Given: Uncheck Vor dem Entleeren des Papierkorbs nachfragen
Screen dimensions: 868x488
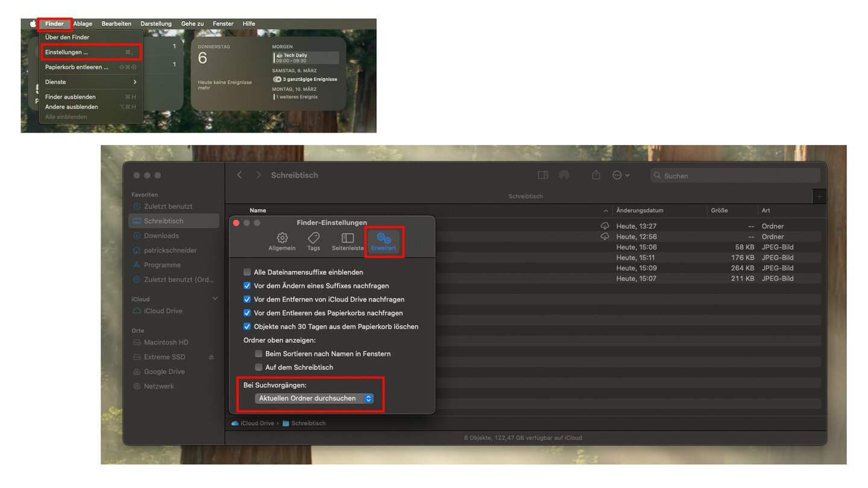Looking at the screenshot, I should [x=247, y=313].
